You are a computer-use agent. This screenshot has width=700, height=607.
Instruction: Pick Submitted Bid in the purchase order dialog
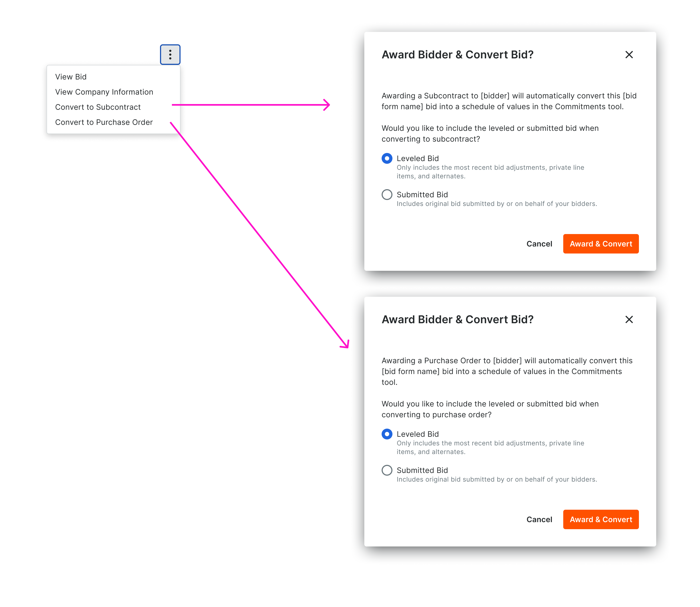pos(387,470)
